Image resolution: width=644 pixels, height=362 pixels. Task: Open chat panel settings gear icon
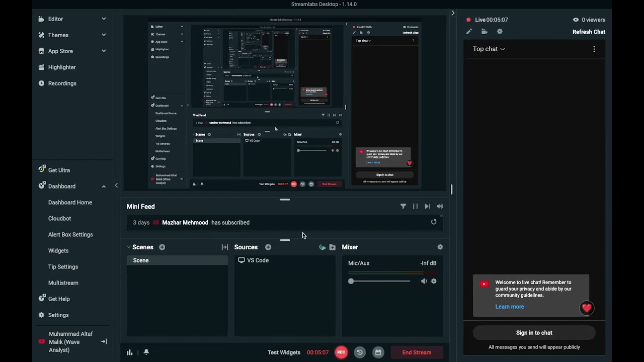coord(500,32)
